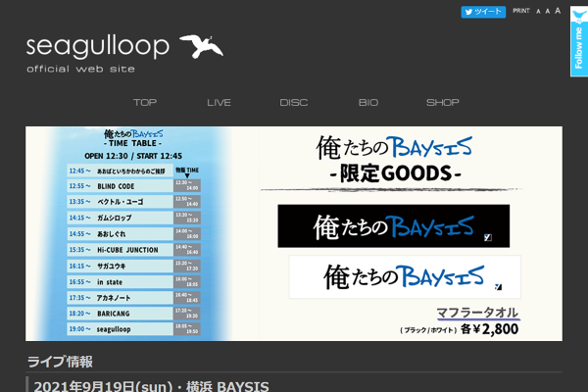
Task: Open the SHOP menu item
Action: click(443, 102)
